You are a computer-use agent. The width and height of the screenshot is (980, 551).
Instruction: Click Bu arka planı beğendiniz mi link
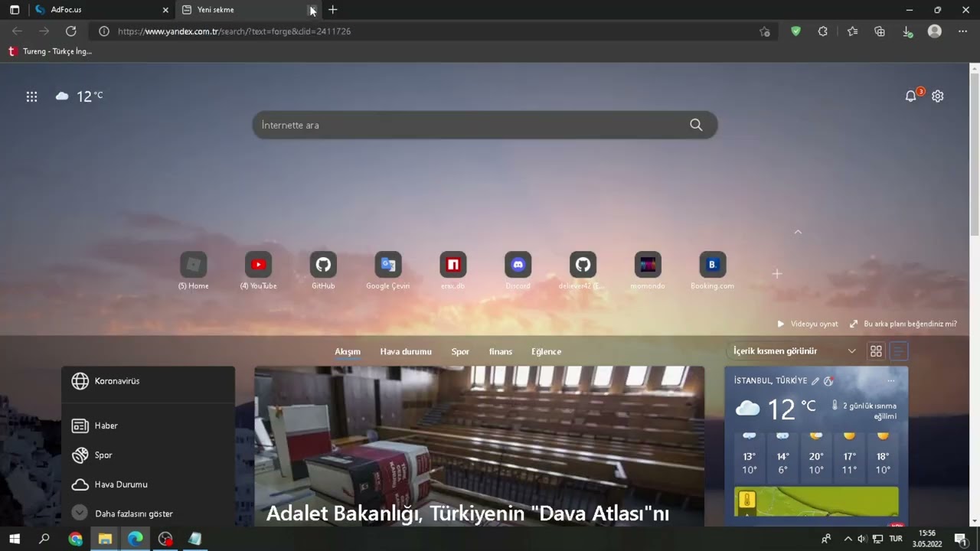click(903, 324)
